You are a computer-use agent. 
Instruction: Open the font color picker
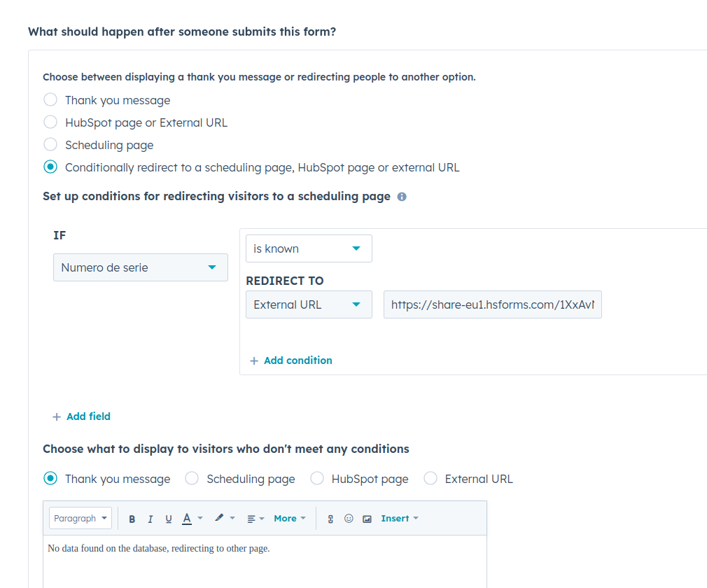187,518
